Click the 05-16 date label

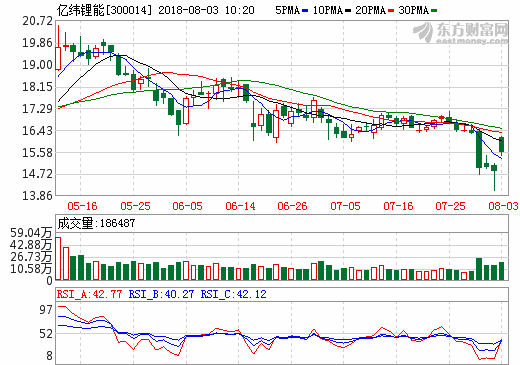[82, 206]
